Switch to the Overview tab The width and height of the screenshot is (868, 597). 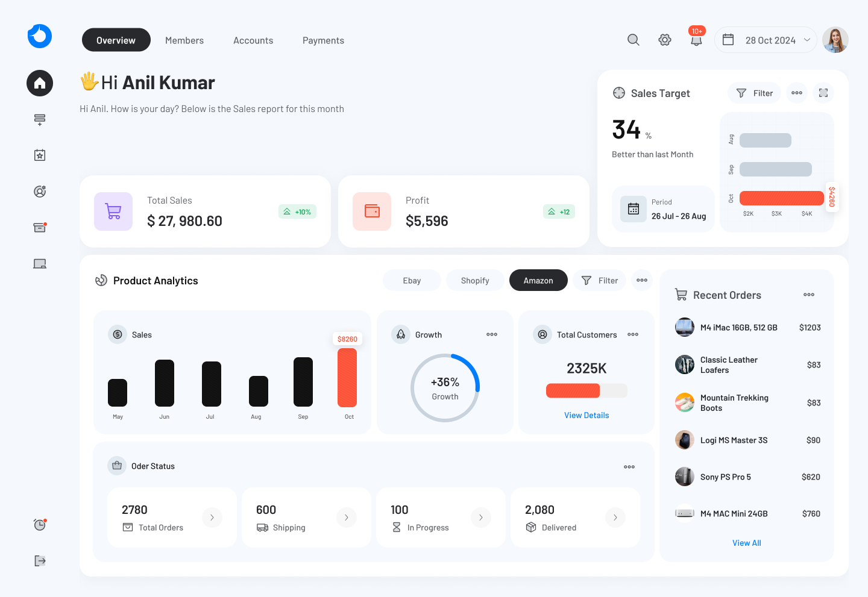click(116, 40)
